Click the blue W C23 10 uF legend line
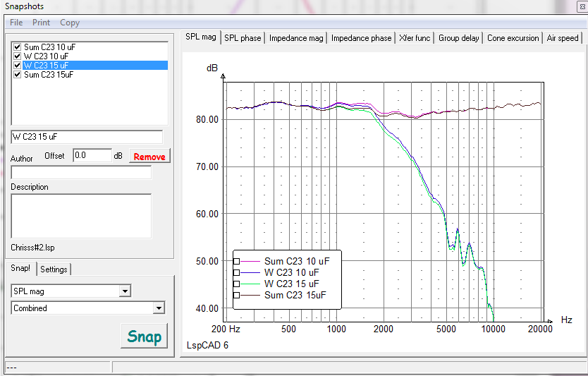588x376 pixels. pyautogui.click(x=250, y=272)
